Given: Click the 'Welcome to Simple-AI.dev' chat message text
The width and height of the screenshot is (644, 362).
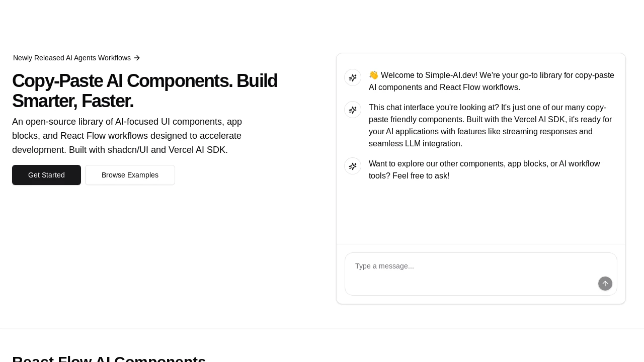Looking at the screenshot, I should tap(492, 81).
